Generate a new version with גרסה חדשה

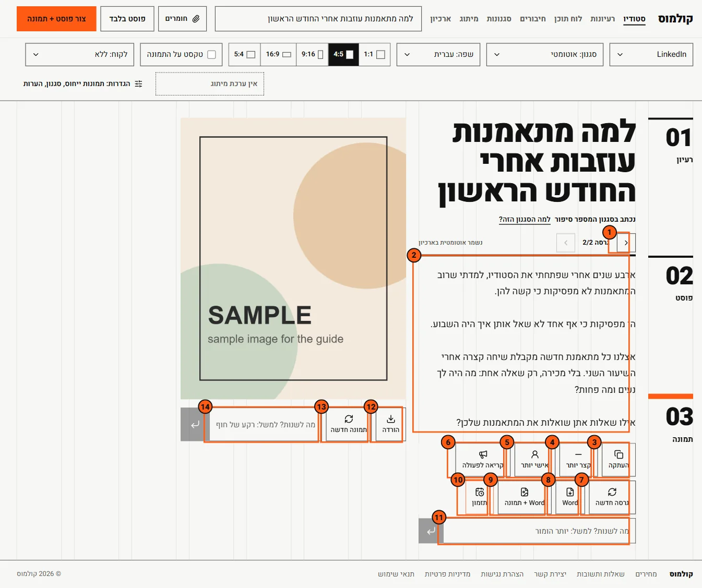612,497
